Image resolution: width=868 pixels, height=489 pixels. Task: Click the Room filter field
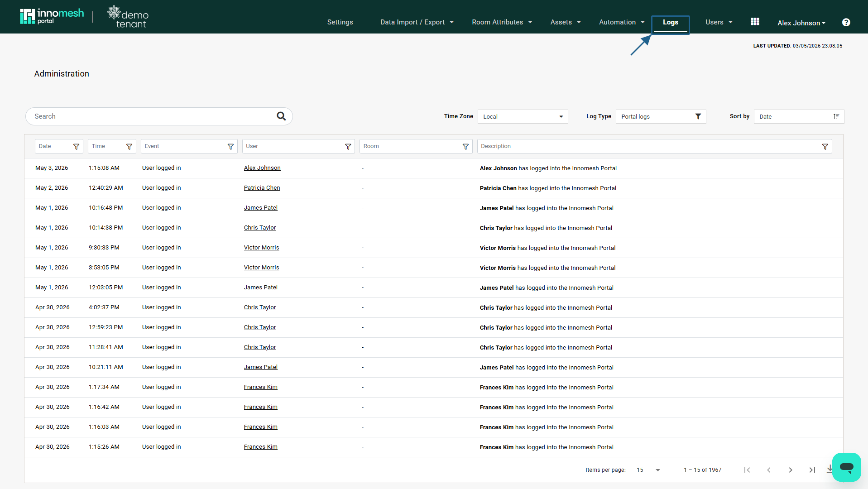[416, 146]
